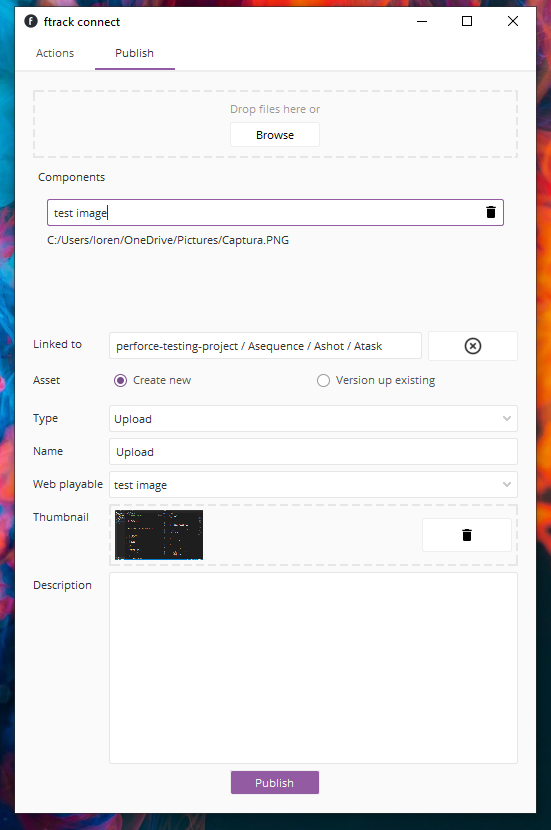Click the ftrack logo in title bar
Viewport: 551px width, 830px height.
[x=31, y=21]
